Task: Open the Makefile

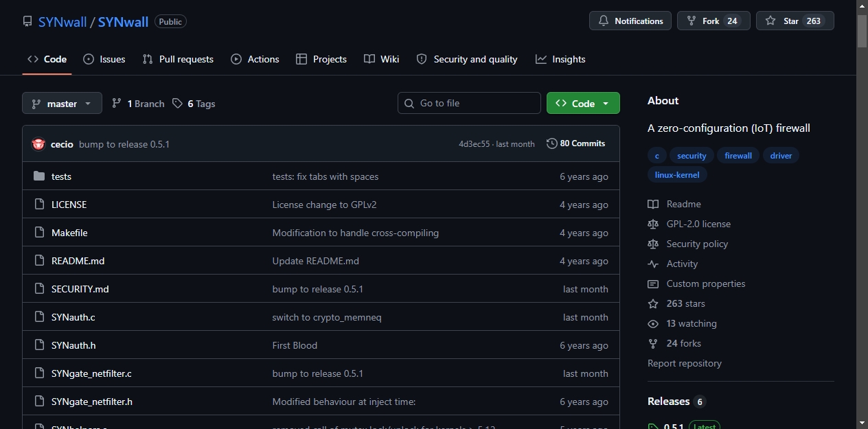Action: click(69, 233)
